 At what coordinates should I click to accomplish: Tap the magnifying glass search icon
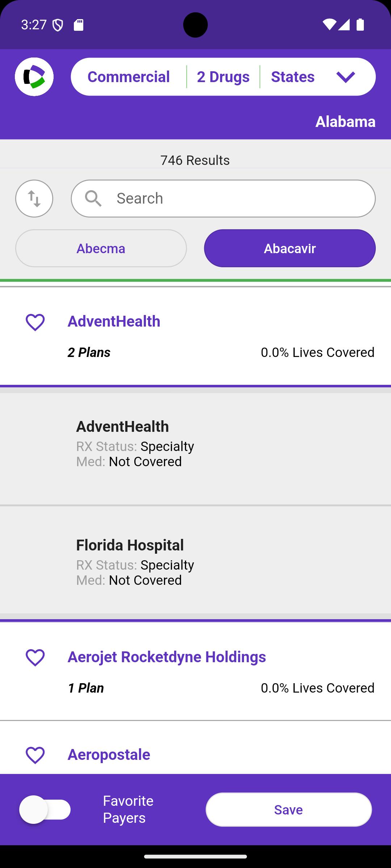pyautogui.click(x=93, y=199)
